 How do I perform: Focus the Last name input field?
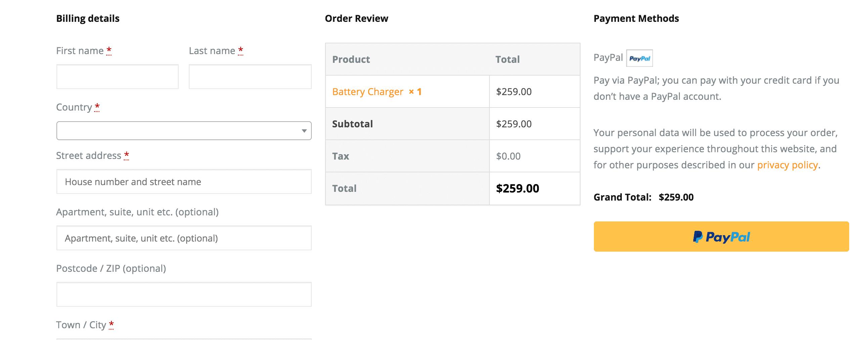(x=250, y=77)
